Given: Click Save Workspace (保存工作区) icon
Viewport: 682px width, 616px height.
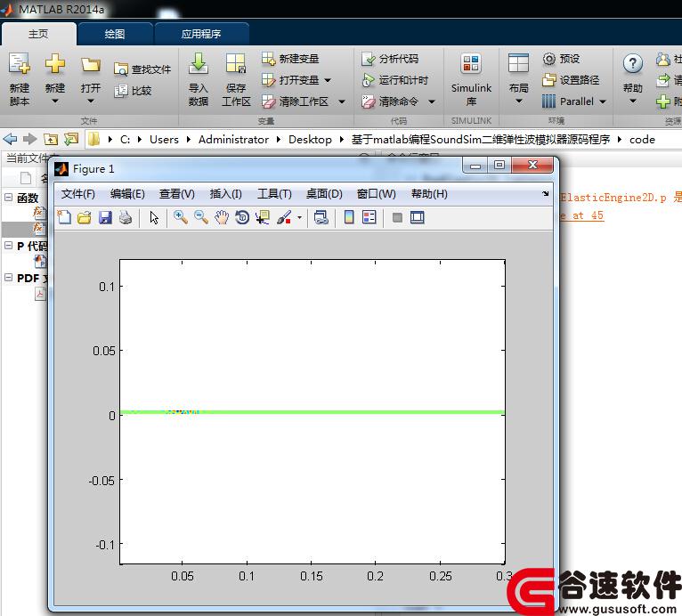Looking at the screenshot, I should click(236, 64).
